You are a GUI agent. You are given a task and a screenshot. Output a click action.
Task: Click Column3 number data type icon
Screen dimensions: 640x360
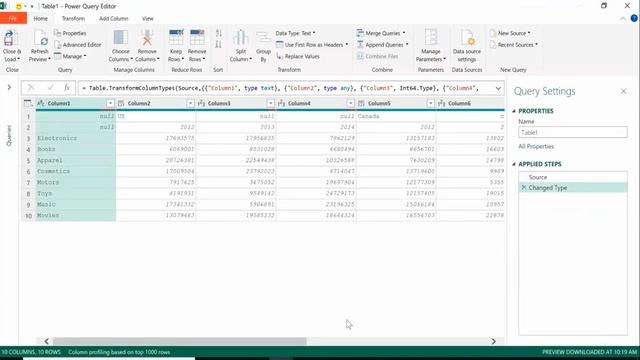201,103
